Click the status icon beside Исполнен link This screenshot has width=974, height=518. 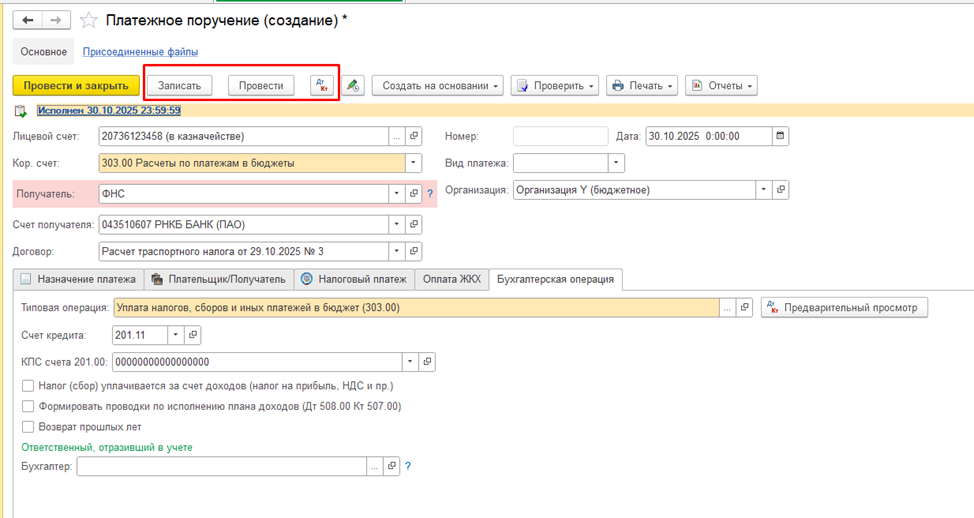click(20, 111)
